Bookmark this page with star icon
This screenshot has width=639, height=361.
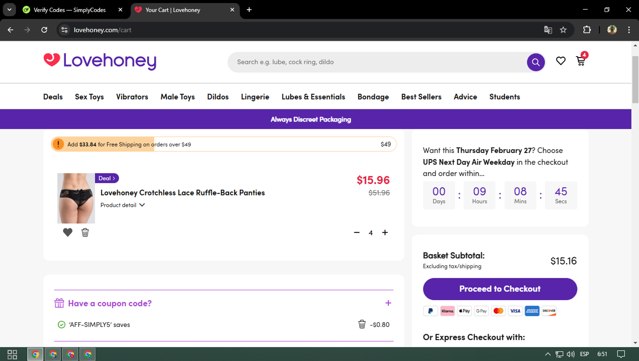pos(563,30)
